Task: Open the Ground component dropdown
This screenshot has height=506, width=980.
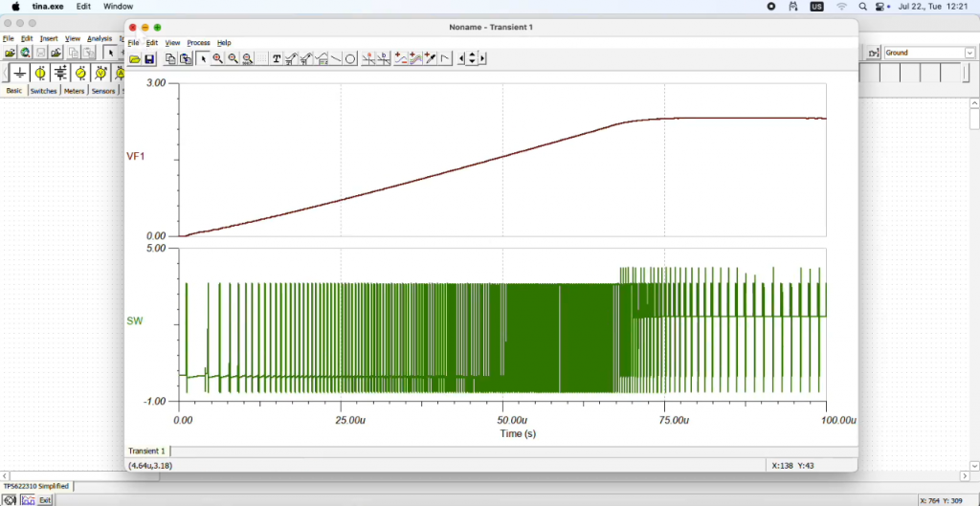Action: click(x=969, y=54)
